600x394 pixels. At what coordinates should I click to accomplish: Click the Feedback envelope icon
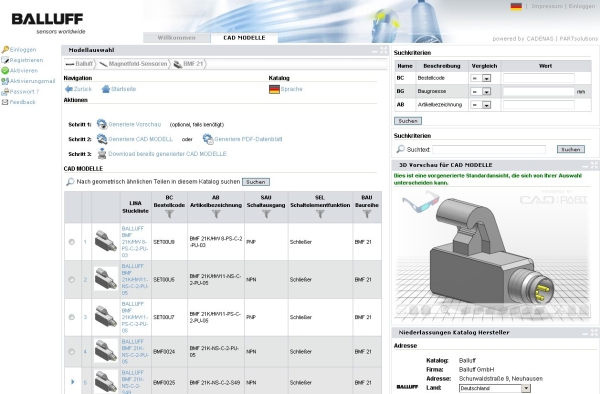5,102
